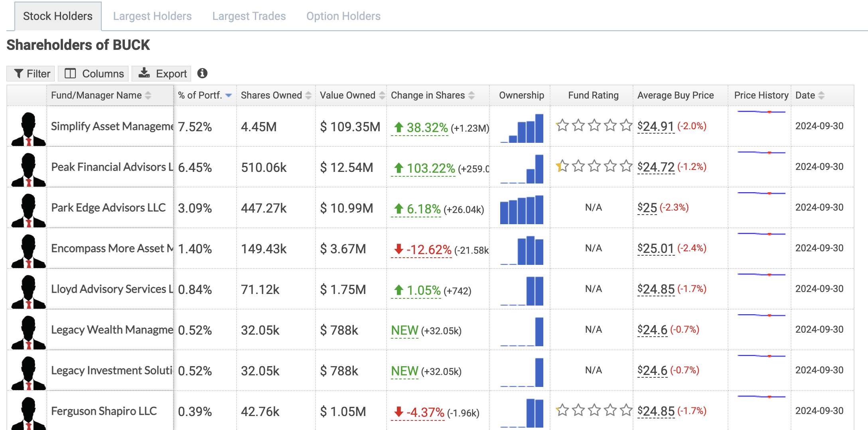Click the Export download icon
Screen dimensions: 868x430
[x=143, y=73]
